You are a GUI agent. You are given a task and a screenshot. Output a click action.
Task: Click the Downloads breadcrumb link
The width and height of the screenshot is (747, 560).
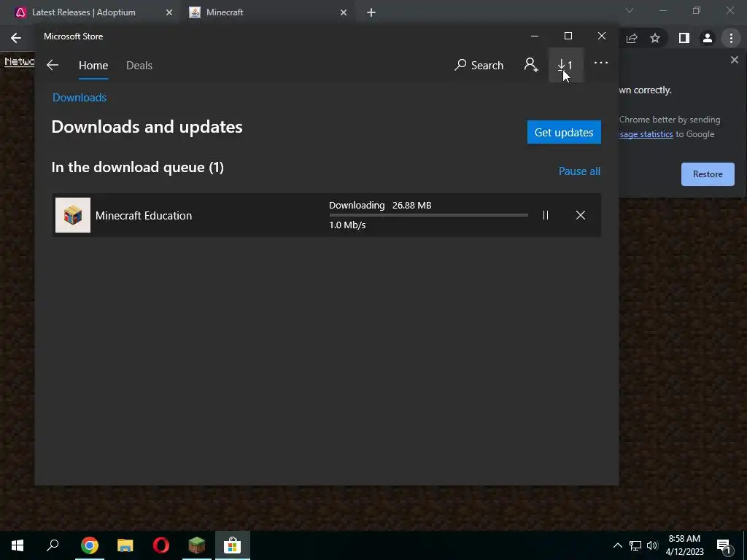pyautogui.click(x=80, y=98)
